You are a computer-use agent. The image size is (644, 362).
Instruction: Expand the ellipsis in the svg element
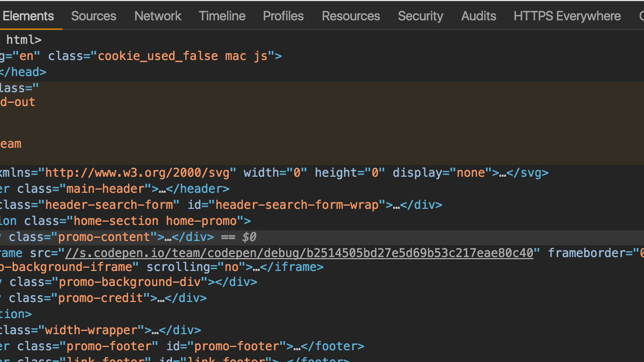[503, 173]
